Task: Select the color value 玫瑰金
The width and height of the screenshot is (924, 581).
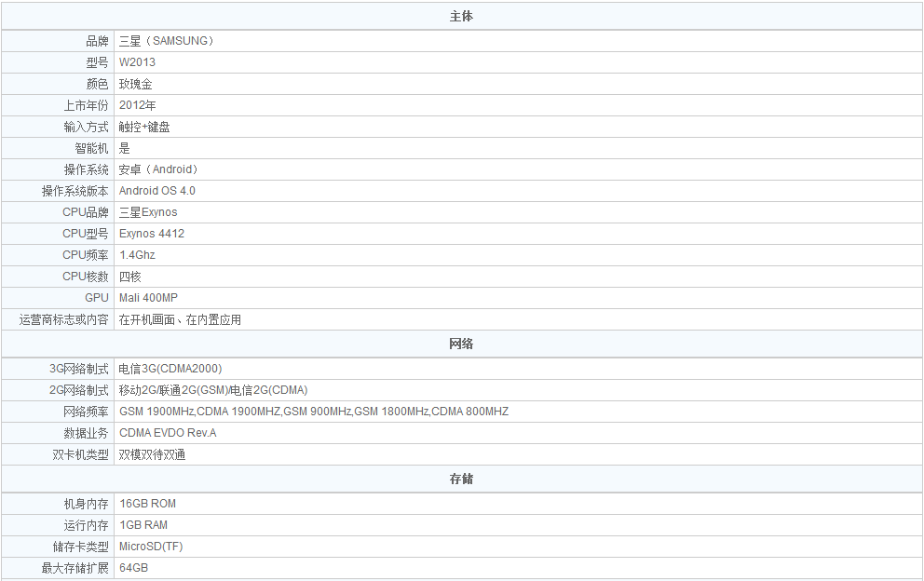Action: pos(136,84)
